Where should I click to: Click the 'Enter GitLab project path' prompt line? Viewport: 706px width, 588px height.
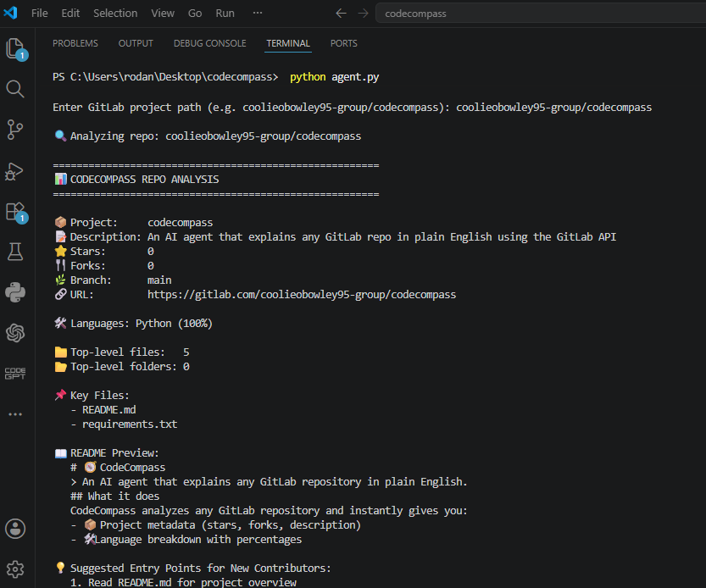tap(352, 107)
